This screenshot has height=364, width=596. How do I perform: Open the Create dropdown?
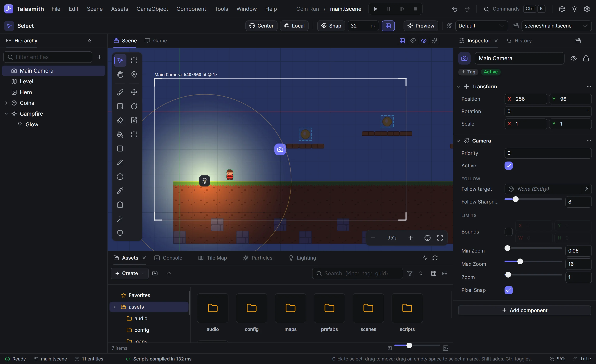pyautogui.click(x=130, y=273)
